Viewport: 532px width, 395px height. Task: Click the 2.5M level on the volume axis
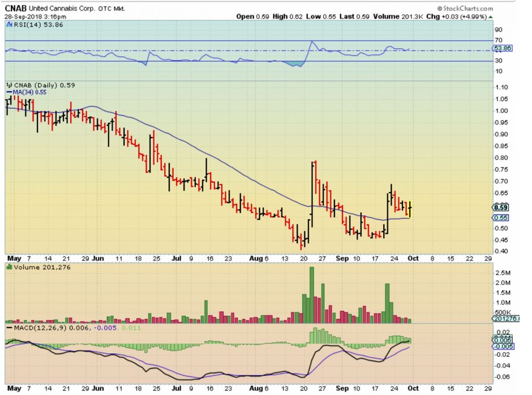click(503, 273)
